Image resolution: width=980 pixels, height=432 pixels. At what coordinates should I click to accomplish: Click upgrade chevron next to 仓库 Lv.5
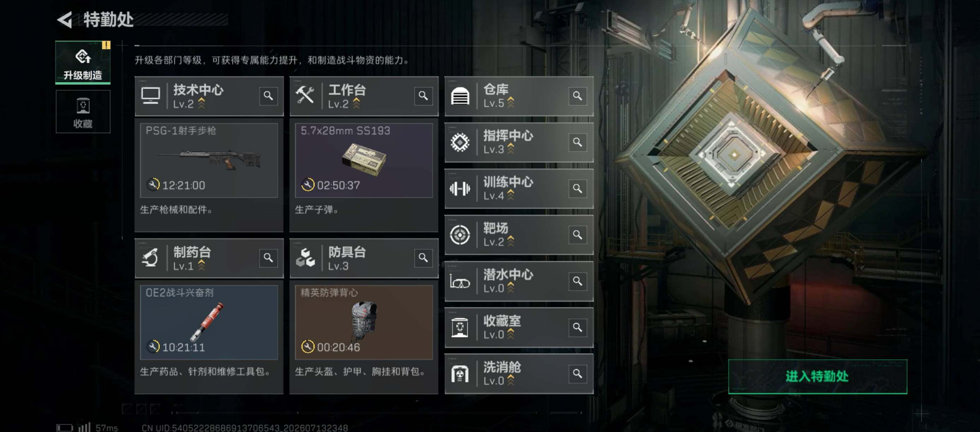coord(511,103)
